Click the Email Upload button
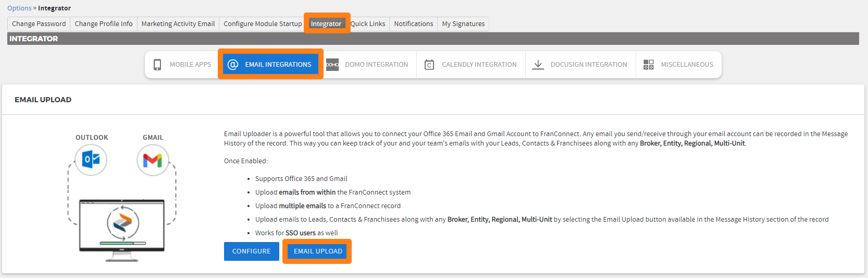868x278 pixels. (x=318, y=251)
